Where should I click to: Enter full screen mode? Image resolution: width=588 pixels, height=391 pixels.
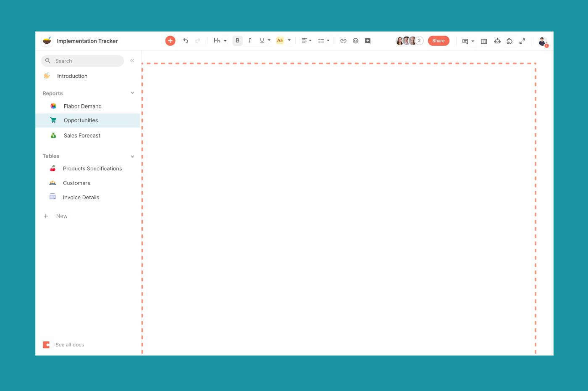[x=522, y=41]
